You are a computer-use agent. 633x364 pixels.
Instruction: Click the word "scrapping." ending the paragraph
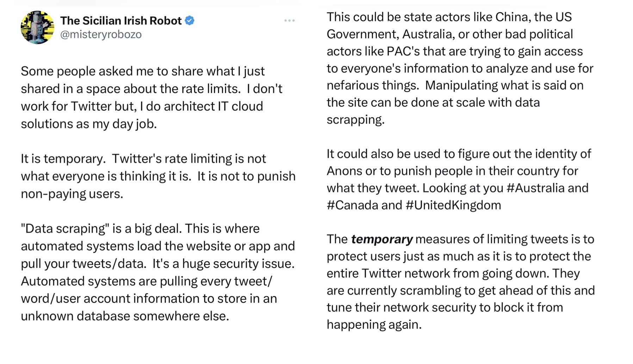(355, 120)
